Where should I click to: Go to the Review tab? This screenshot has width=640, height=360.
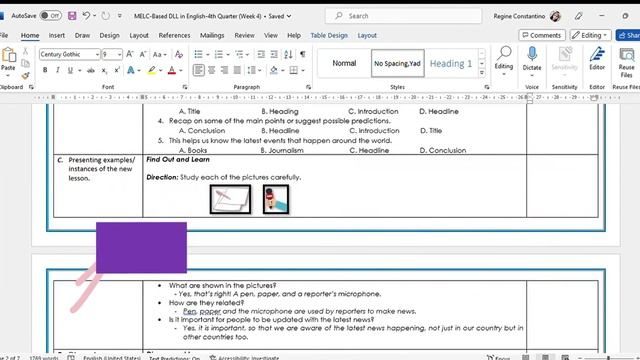click(244, 36)
